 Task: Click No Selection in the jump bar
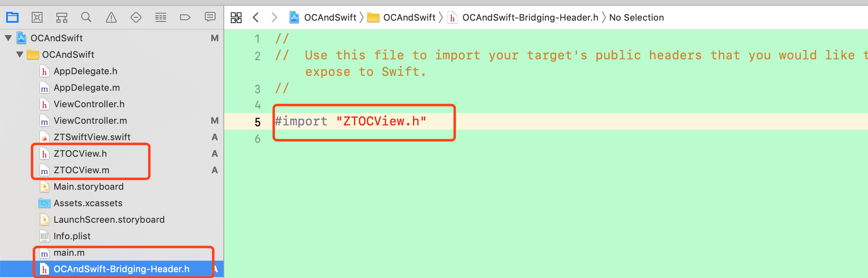[x=636, y=17]
